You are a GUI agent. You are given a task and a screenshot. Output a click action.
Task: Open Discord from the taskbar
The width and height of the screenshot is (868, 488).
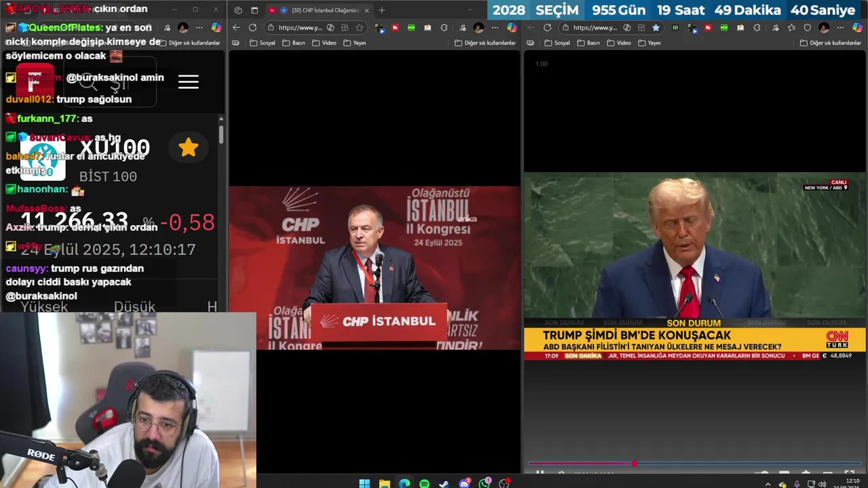coord(465,483)
